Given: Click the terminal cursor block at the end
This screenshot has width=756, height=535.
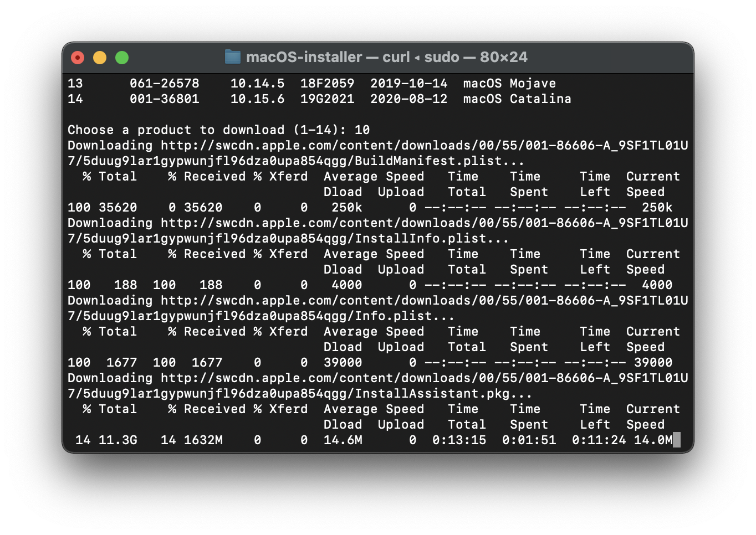Looking at the screenshot, I should pos(676,440).
